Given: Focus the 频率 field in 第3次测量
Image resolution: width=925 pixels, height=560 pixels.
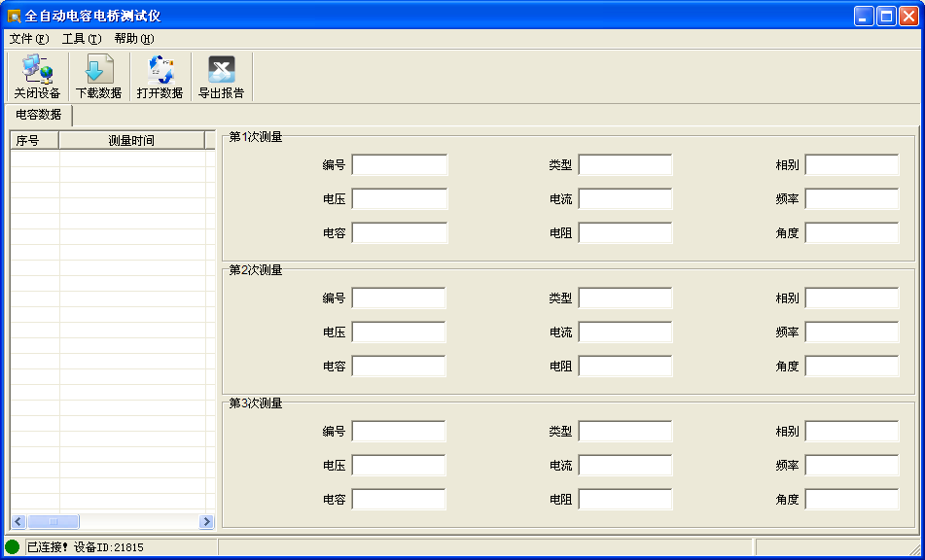Looking at the screenshot, I should pyautogui.click(x=852, y=466).
